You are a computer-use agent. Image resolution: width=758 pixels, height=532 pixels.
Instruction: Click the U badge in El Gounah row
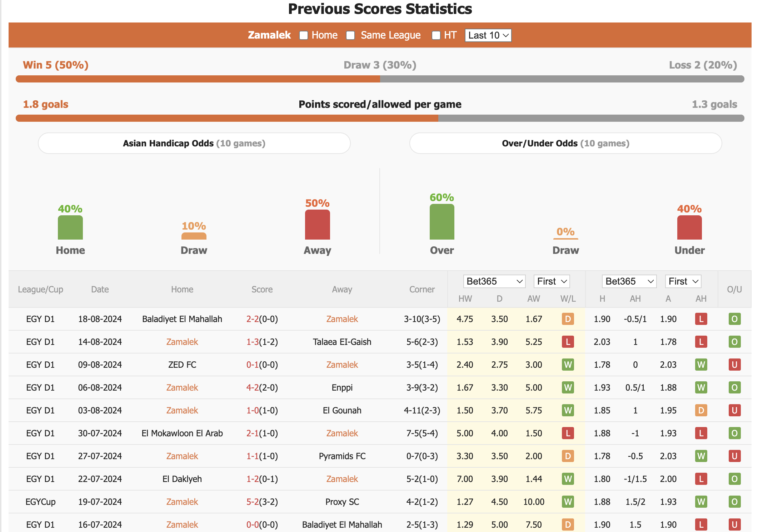(x=734, y=410)
